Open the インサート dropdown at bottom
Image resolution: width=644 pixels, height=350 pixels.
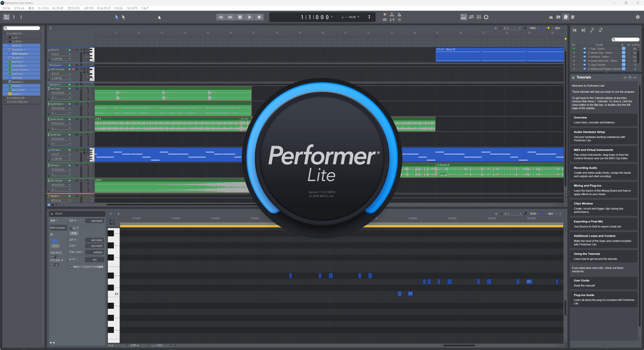click(140, 345)
